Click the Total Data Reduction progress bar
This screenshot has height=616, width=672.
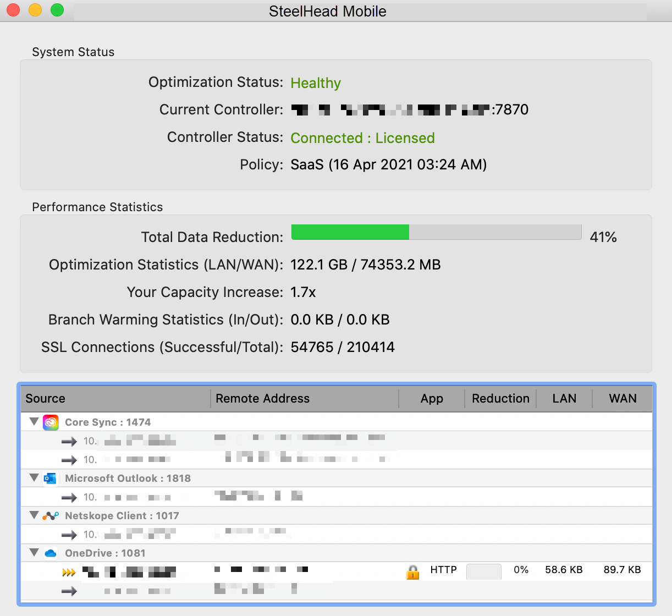(436, 232)
